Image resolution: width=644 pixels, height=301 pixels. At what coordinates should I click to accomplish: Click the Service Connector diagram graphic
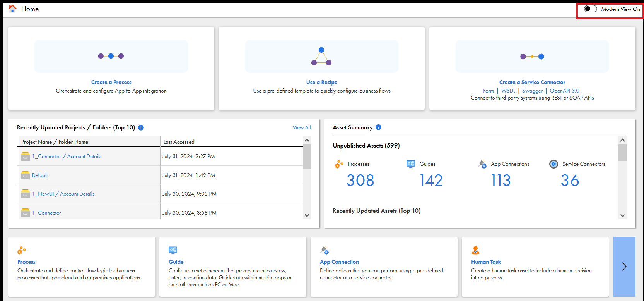(532, 57)
